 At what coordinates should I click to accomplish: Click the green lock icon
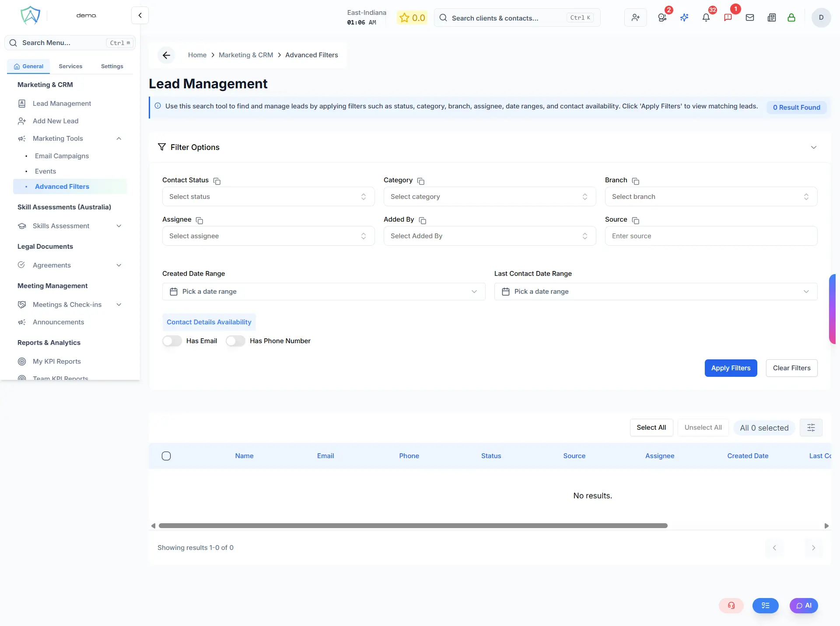click(791, 17)
